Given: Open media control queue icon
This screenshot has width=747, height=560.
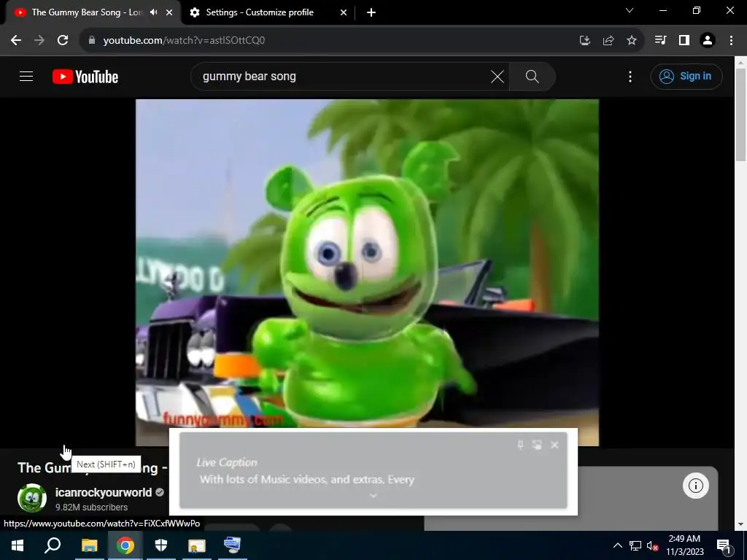Looking at the screenshot, I should click(660, 41).
